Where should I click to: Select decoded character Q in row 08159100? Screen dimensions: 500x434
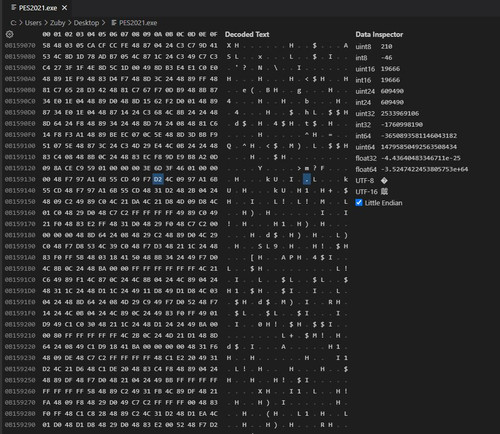pyautogui.click(x=229, y=146)
